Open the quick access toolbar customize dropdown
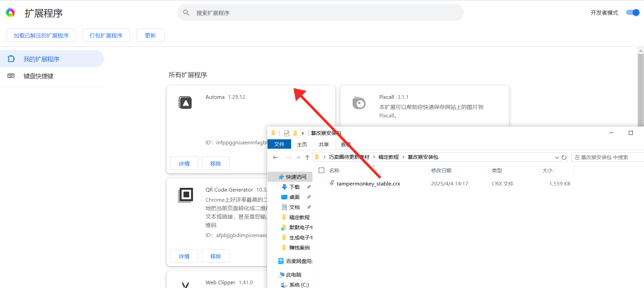644x288 pixels. [303, 134]
